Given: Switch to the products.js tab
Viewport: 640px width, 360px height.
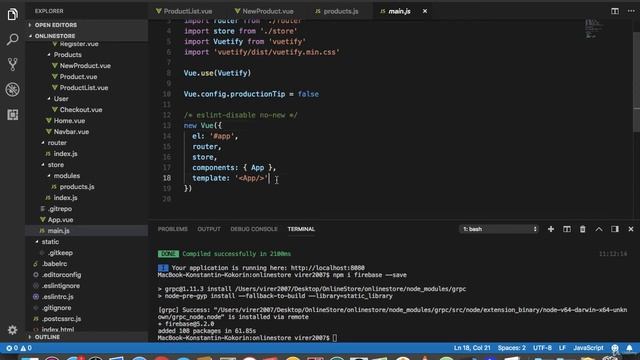Looking at the screenshot, I should click(340, 11).
